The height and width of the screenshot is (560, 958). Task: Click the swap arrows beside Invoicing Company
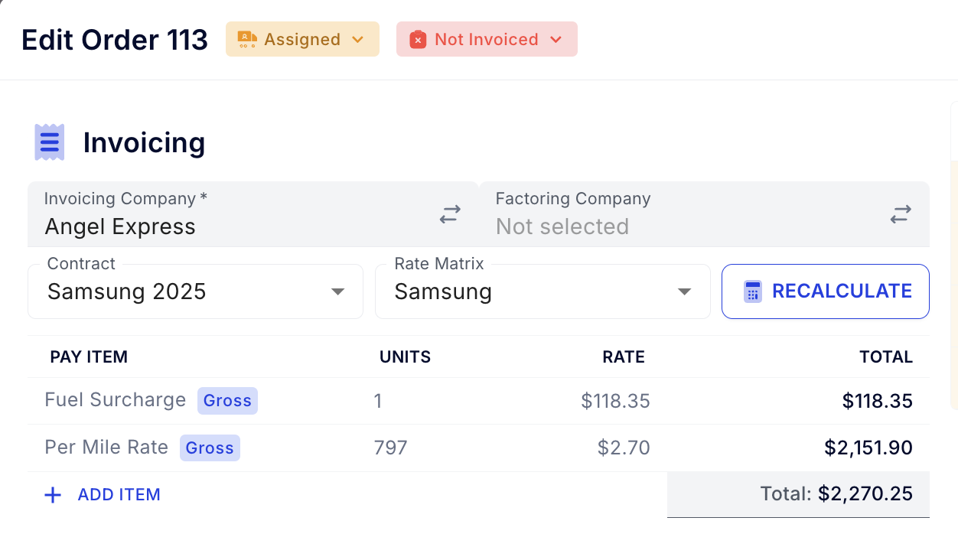[x=450, y=214]
